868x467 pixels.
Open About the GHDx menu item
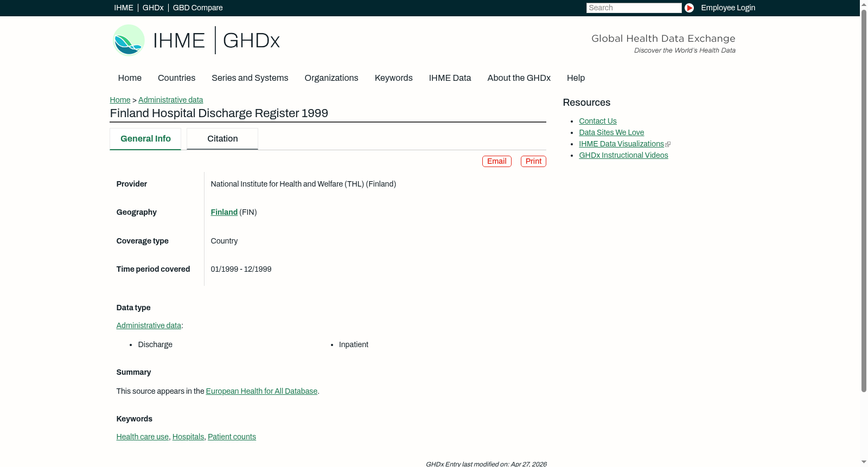tap(519, 78)
